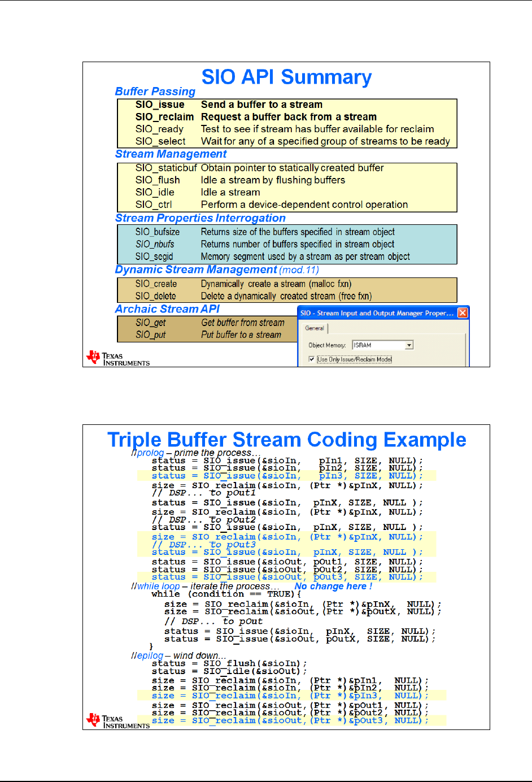Screen dimensions: 532x782
Task: Click 'Dynamically create a stream (malloc fxn)' text
Action: point(276,284)
